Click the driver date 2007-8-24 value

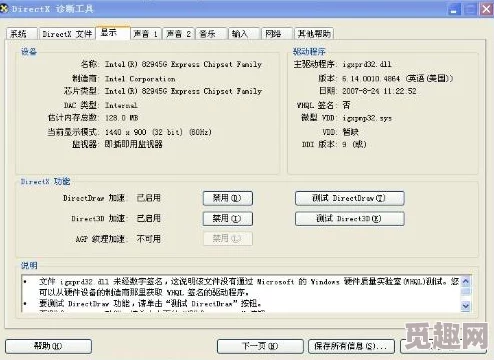379,91
